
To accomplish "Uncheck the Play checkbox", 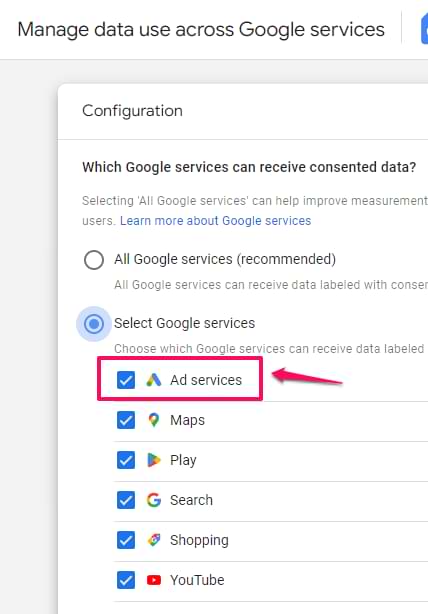I will tap(126, 460).
